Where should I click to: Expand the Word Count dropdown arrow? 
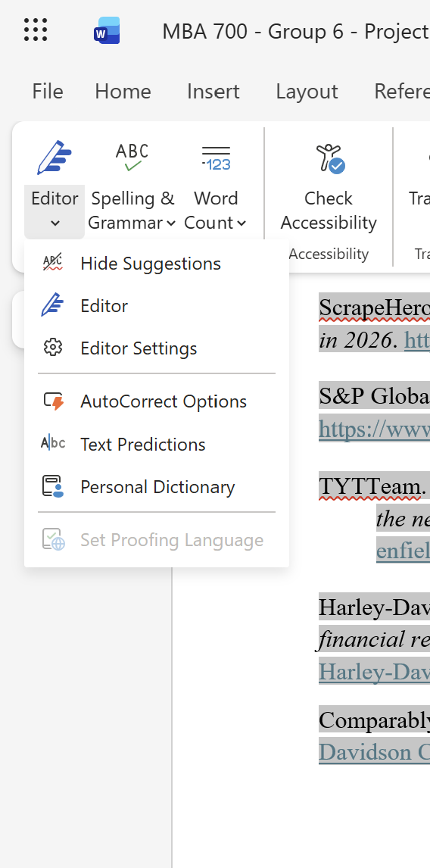point(241,223)
